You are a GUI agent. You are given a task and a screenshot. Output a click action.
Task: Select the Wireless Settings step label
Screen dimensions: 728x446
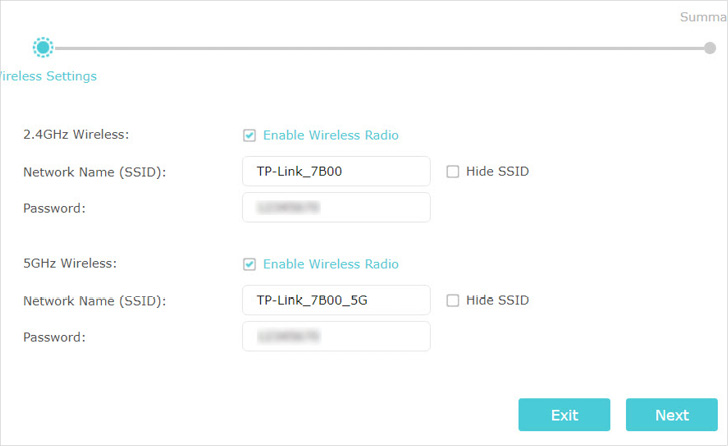[48, 76]
